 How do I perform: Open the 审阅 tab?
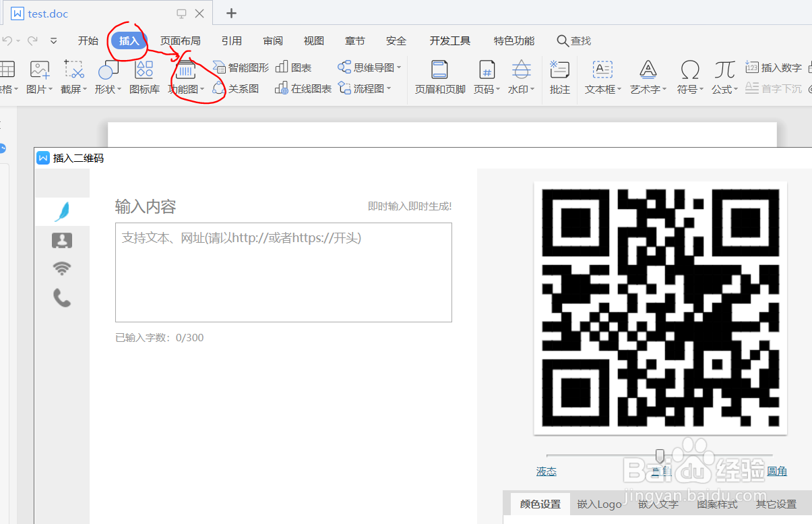tap(273, 41)
